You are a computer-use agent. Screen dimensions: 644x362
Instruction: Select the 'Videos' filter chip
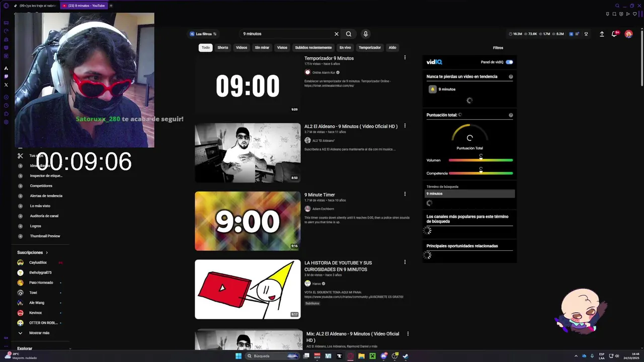pos(242,48)
